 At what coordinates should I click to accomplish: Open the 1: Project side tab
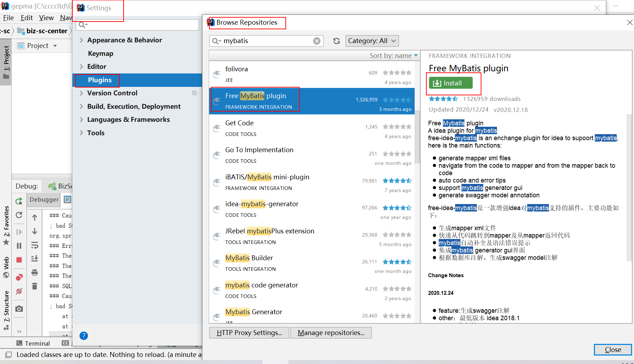[x=6, y=63]
